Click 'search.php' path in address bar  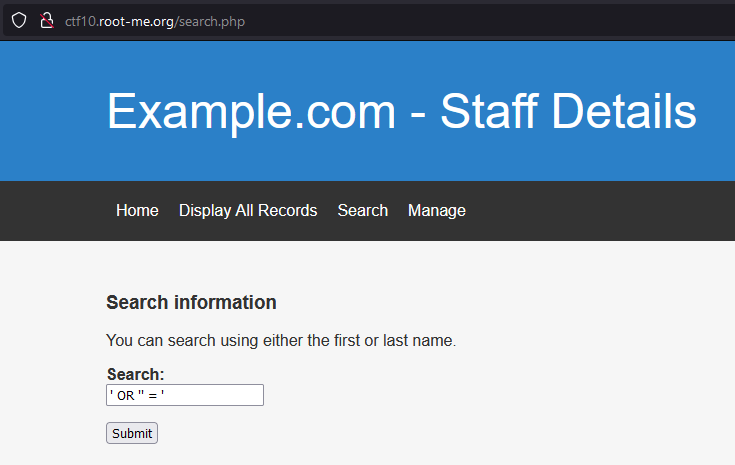click(212, 21)
